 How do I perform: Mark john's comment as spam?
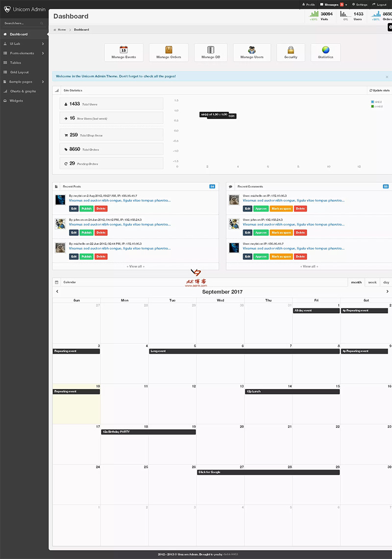281,232
